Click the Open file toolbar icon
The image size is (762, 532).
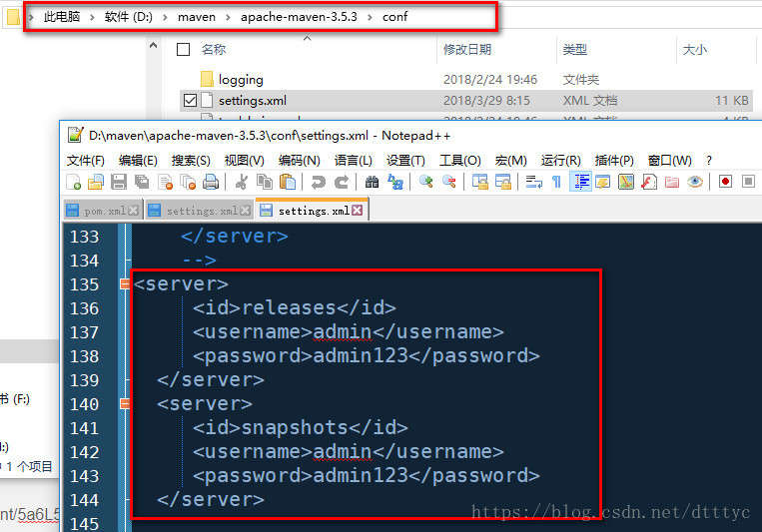(x=96, y=183)
